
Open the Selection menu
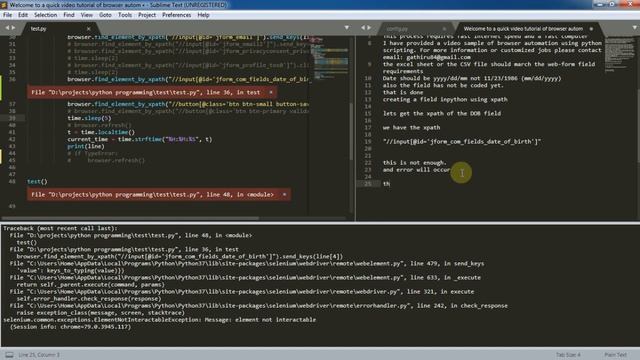(x=45, y=15)
